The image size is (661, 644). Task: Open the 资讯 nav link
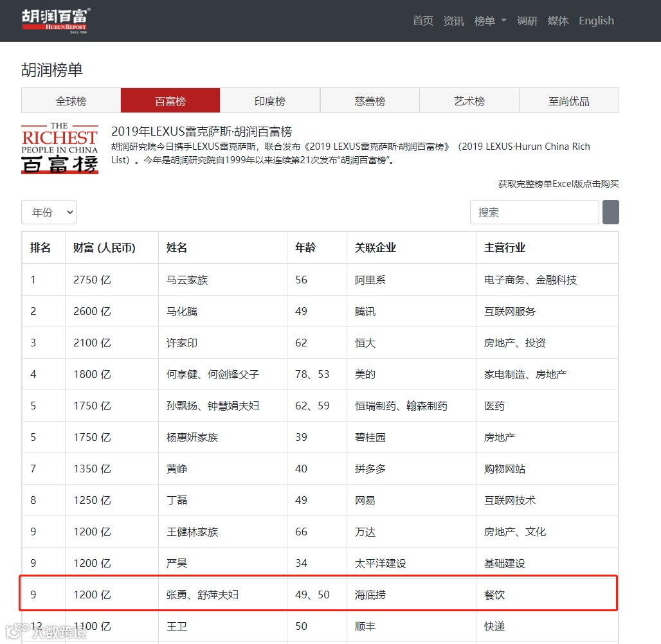tap(453, 21)
